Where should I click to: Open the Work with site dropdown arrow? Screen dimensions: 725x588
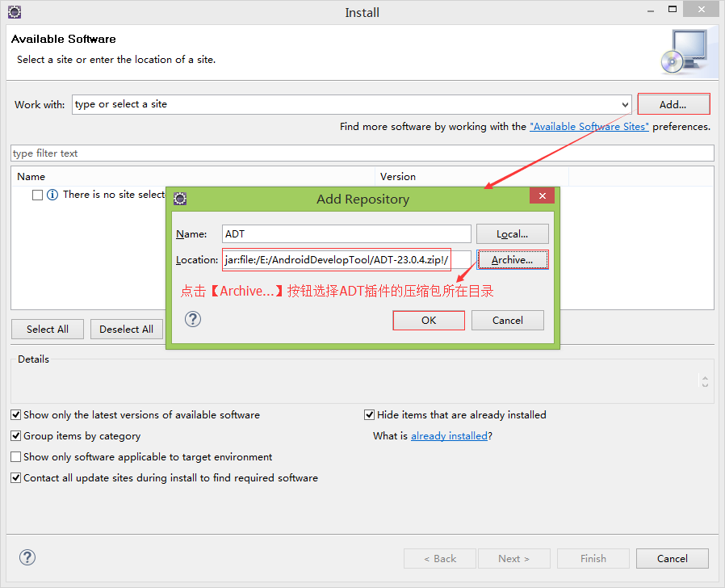pyautogui.click(x=625, y=104)
